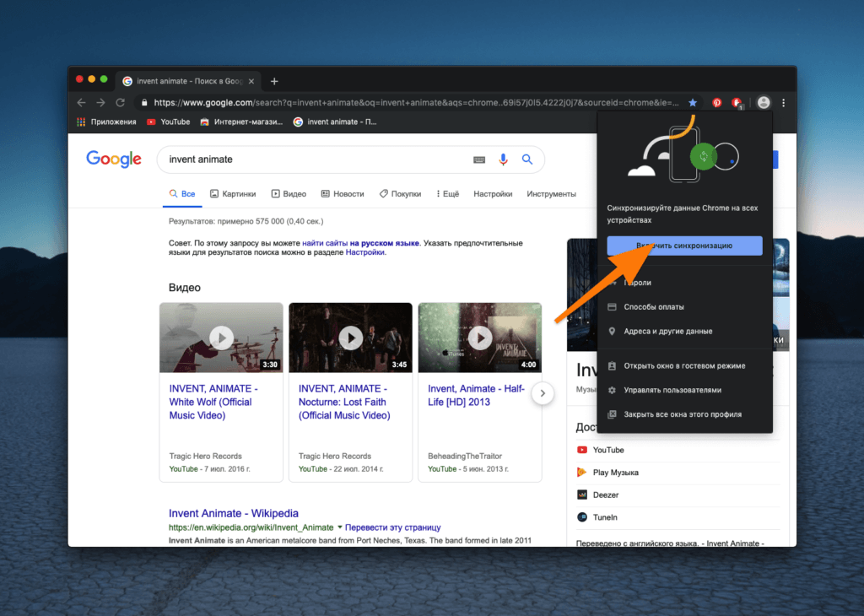
Task: Open INVENT, ANIMATE - White Wolf title
Action: 213,403
